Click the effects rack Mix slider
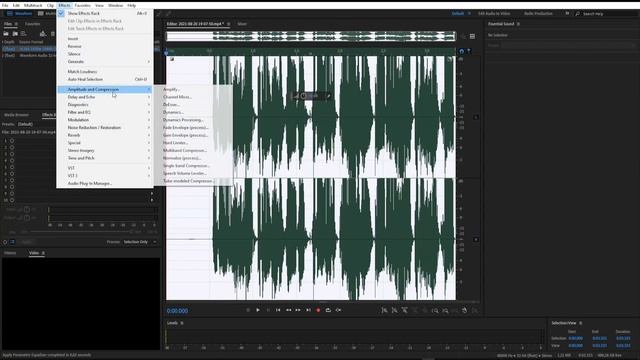 [82, 232]
